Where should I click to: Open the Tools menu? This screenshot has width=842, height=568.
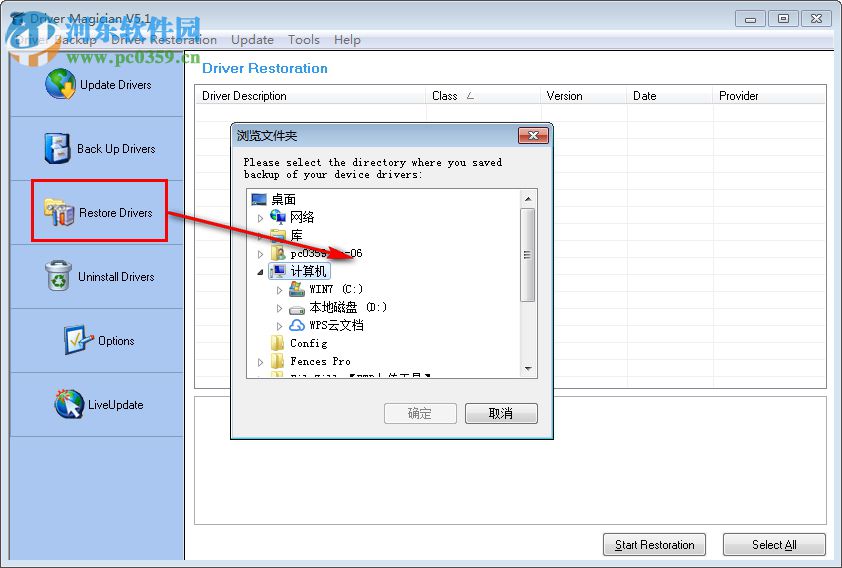(303, 40)
